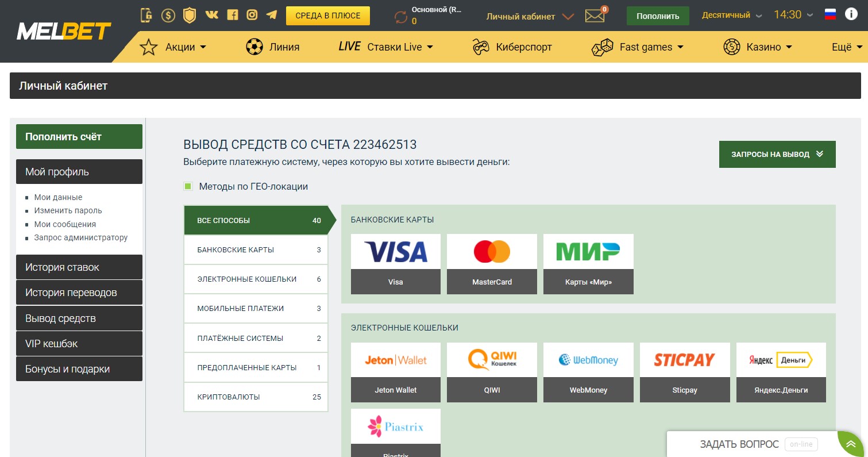Open VIP кешбэк in sidebar
The height and width of the screenshot is (457, 868).
(79, 344)
